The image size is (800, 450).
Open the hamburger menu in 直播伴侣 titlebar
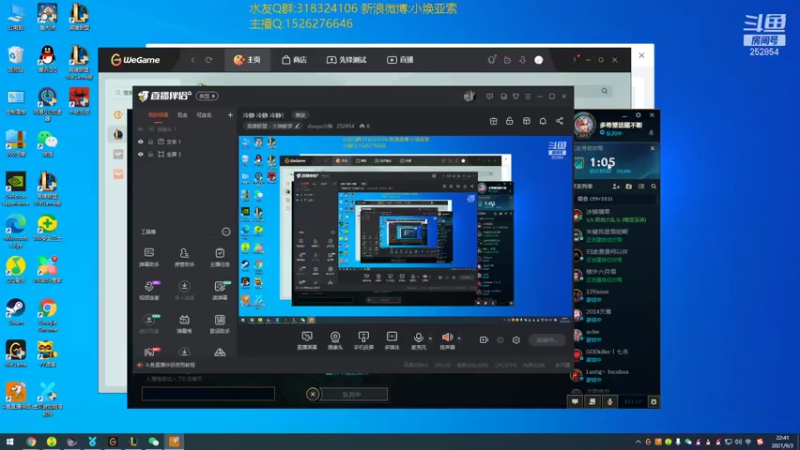pyautogui.click(x=528, y=96)
